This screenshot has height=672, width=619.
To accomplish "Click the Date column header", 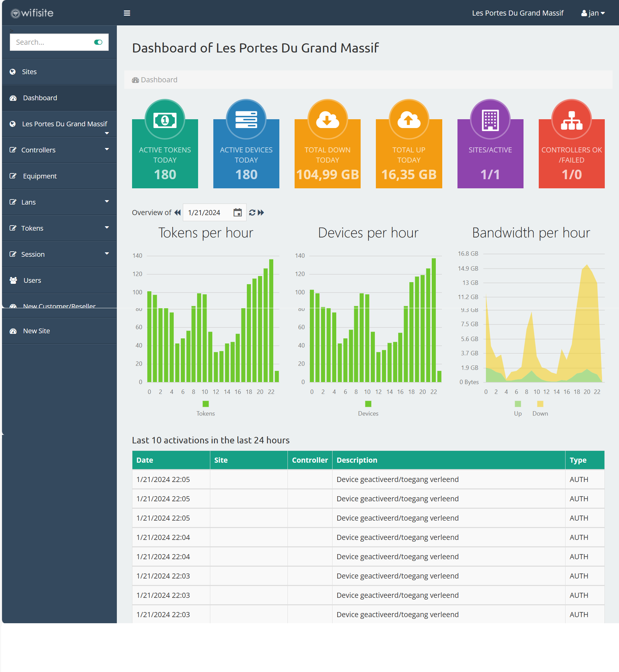I will pos(171,460).
